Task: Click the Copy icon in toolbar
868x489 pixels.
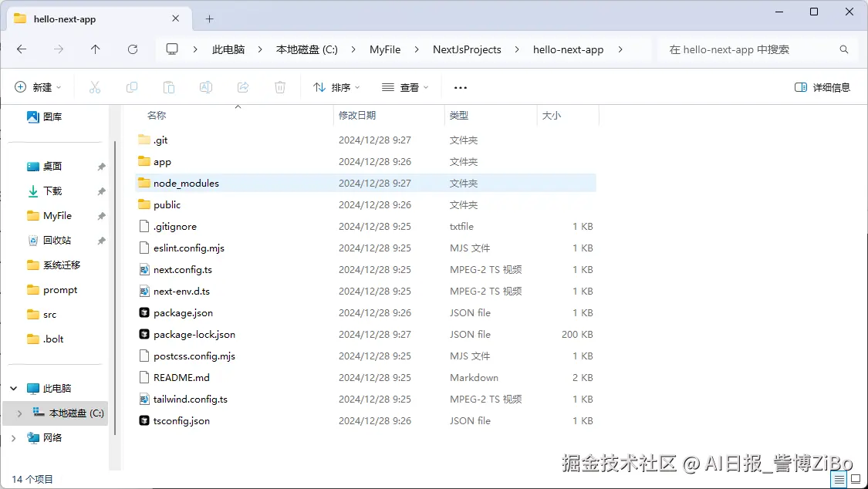Action: click(x=132, y=87)
